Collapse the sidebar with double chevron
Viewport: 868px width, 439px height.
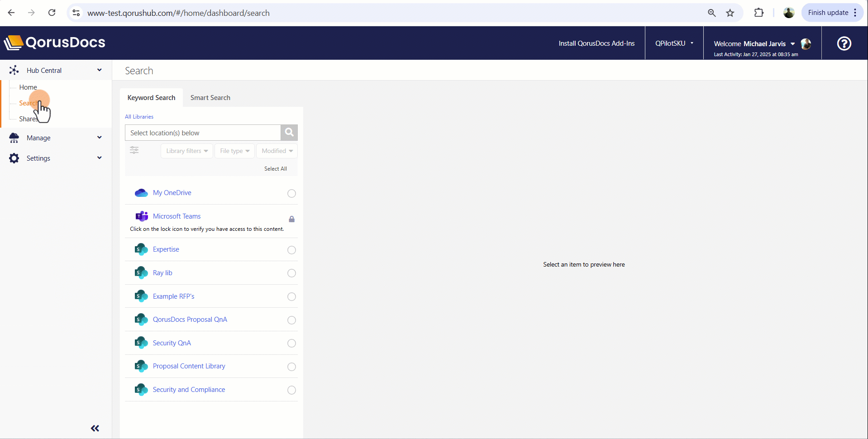[95, 428]
